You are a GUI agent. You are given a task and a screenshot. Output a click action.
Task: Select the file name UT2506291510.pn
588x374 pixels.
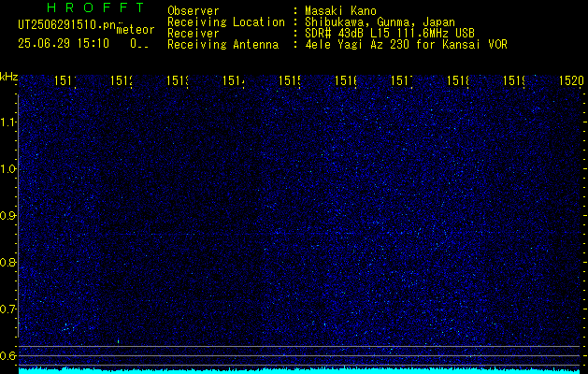point(67,25)
